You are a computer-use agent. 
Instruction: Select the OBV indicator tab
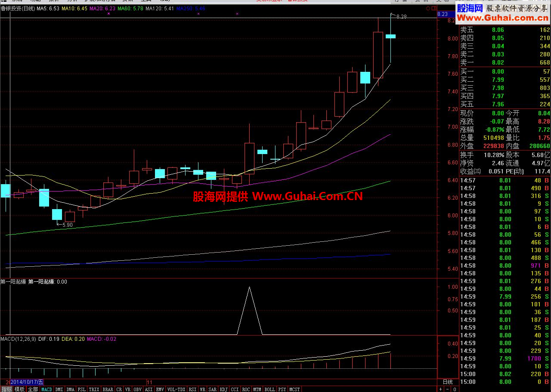tap(138, 389)
